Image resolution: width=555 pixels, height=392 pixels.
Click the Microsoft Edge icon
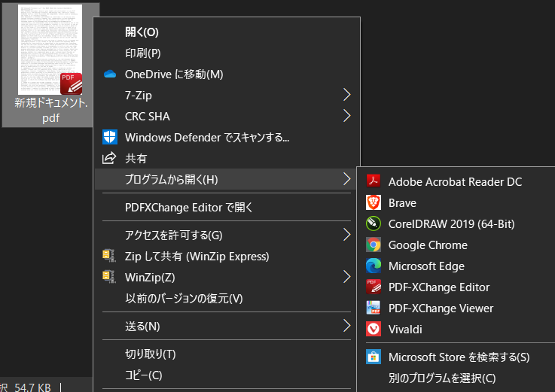[x=373, y=266]
